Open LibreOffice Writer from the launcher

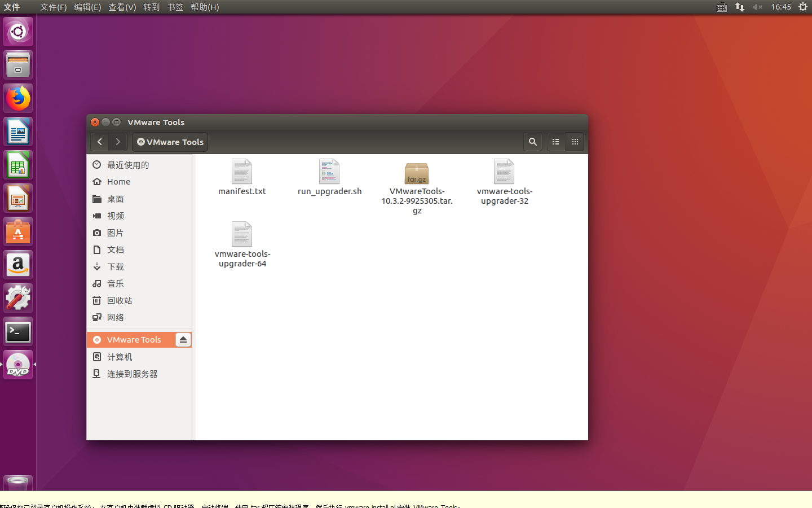[17, 131]
